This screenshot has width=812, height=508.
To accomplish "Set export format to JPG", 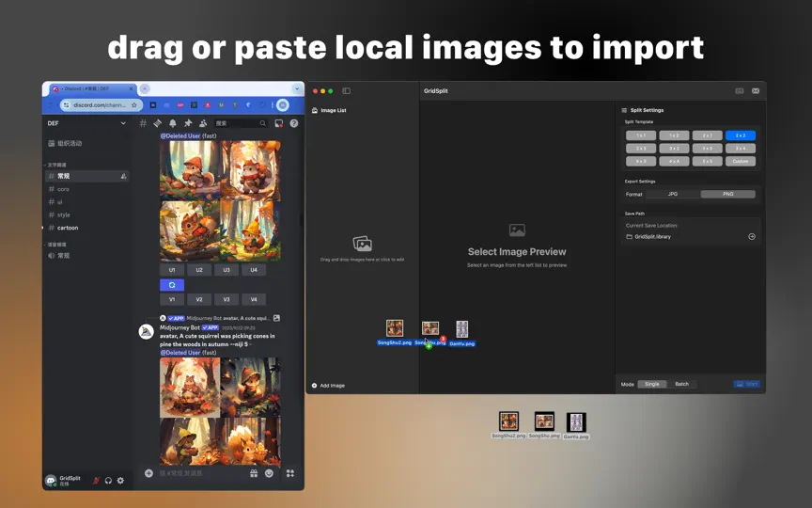I will 673,194.
